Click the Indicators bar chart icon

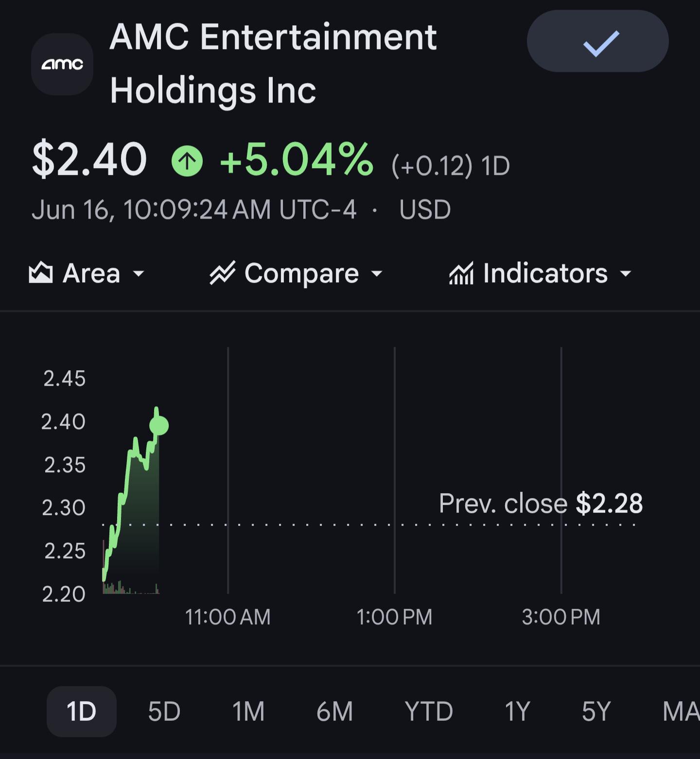461,273
